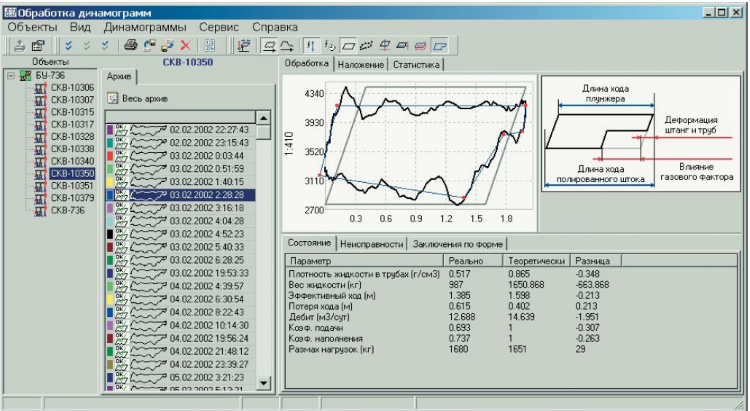
Task: Select archive entry 03.02.2002 0:51:59
Action: click(x=181, y=169)
